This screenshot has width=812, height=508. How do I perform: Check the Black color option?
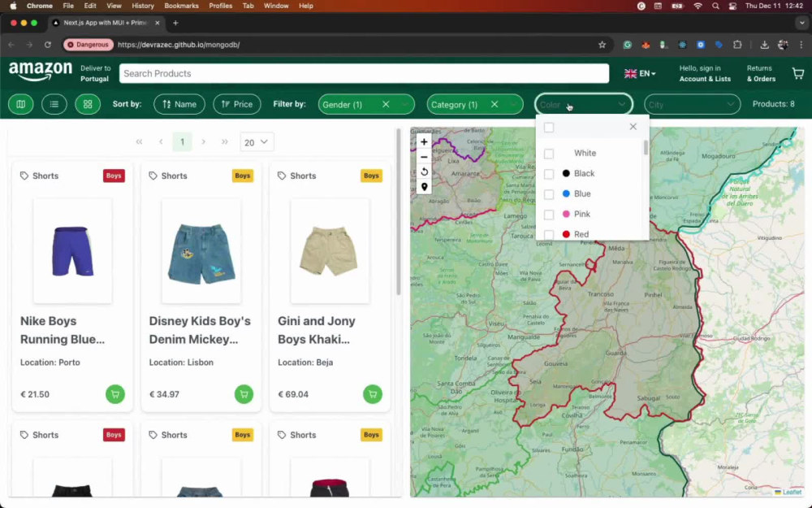[549, 174]
